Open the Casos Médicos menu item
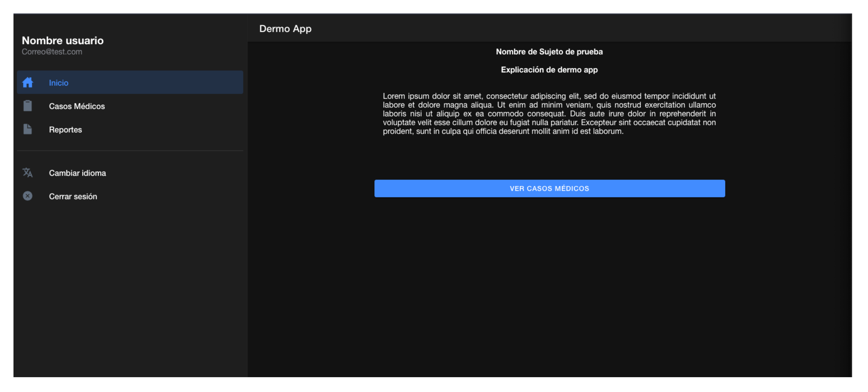The width and height of the screenshot is (868, 392). (77, 106)
